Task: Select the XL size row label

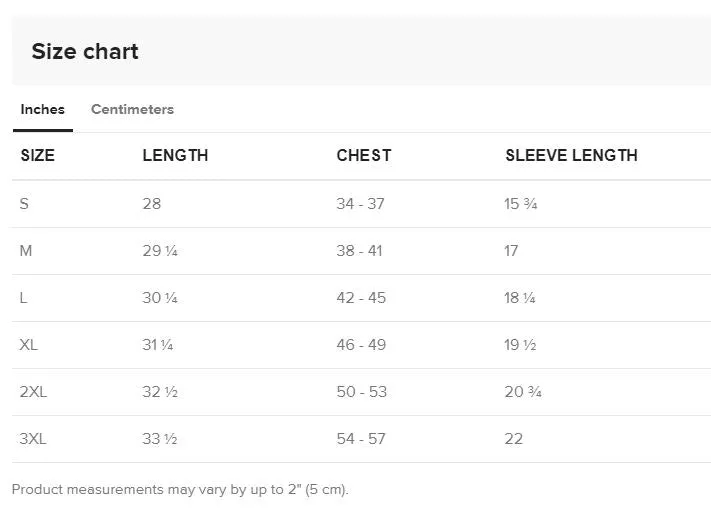Action: [x=29, y=345]
